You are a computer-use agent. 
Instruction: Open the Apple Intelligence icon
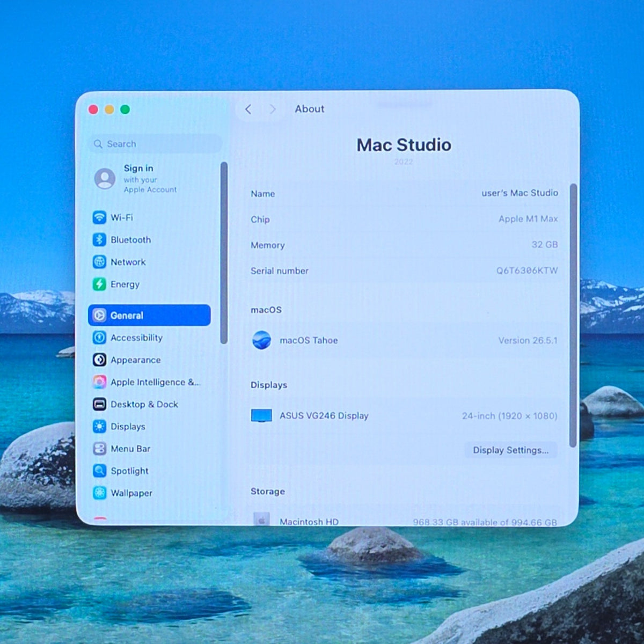(x=99, y=382)
